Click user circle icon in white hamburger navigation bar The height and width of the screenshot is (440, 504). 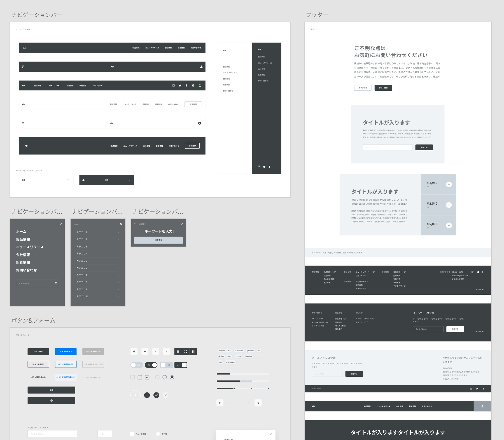[x=200, y=123]
